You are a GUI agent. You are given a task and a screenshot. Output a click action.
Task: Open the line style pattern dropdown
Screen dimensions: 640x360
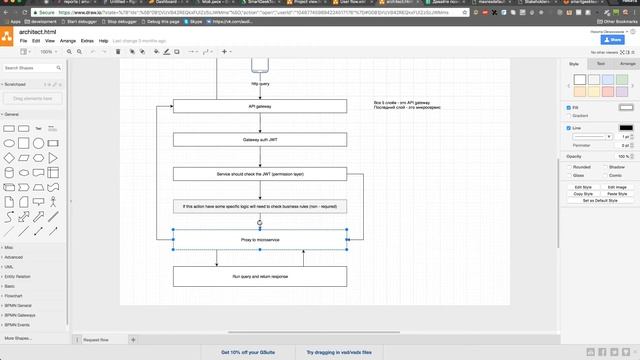(x=592, y=137)
